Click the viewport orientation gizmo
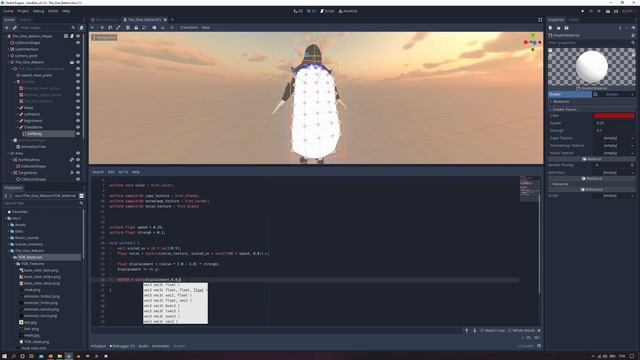 tap(533, 42)
